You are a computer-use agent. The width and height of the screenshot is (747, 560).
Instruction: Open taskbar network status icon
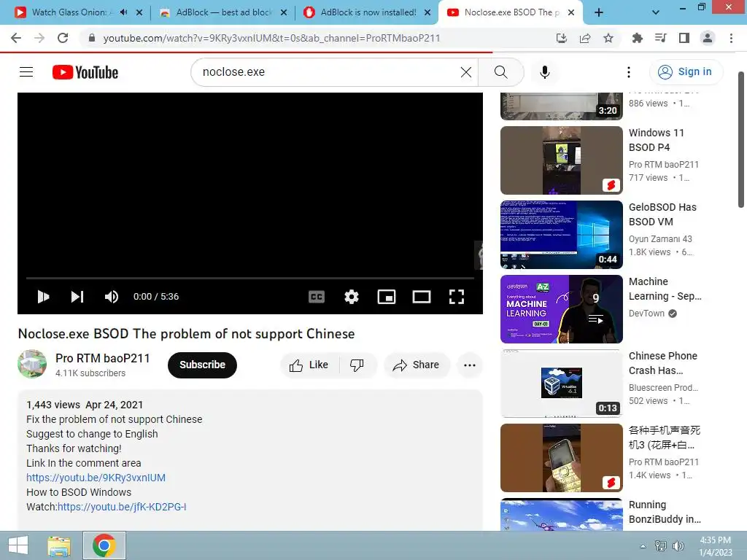[x=660, y=546]
